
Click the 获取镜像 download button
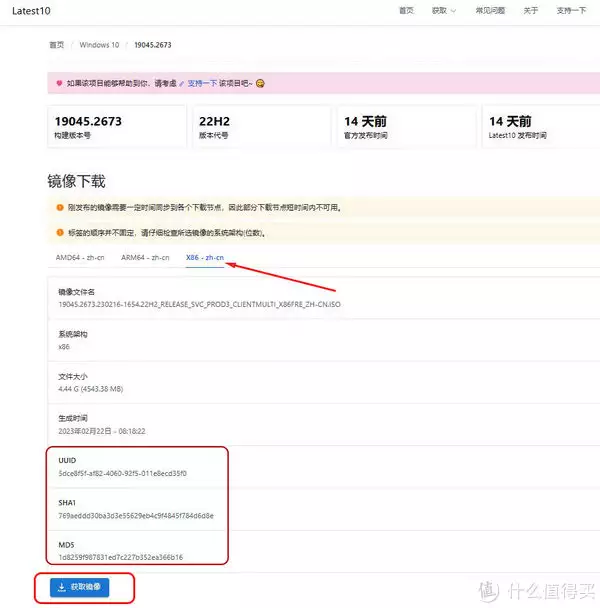[x=80, y=587]
